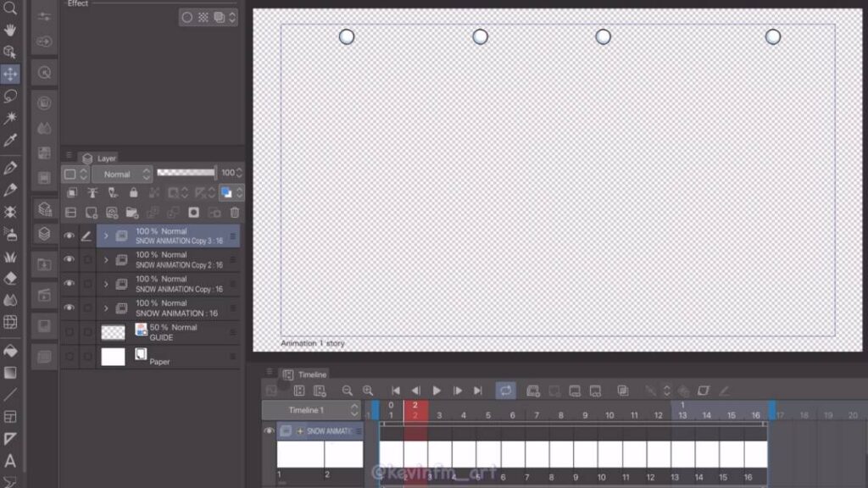The image size is (868, 488).
Task: Switch to the Timeline tab
Action: click(x=305, y=374)
